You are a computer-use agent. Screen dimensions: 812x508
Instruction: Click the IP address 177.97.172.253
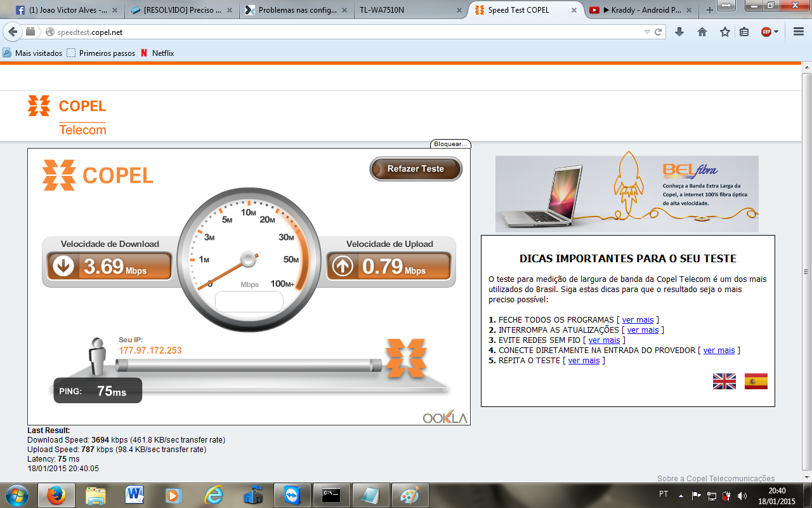[150, 351]
